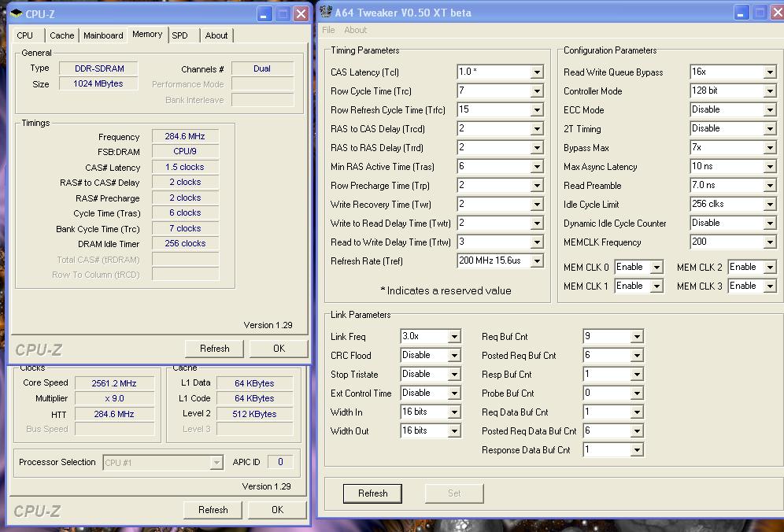Open the ECC Mode dropdown
The height and width of the screenshot is (532, 784).
[770, 110]
